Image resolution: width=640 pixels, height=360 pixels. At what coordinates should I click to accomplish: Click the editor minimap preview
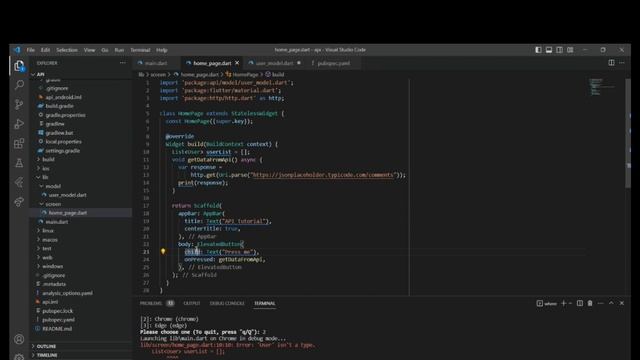click(x=603, y=87)
